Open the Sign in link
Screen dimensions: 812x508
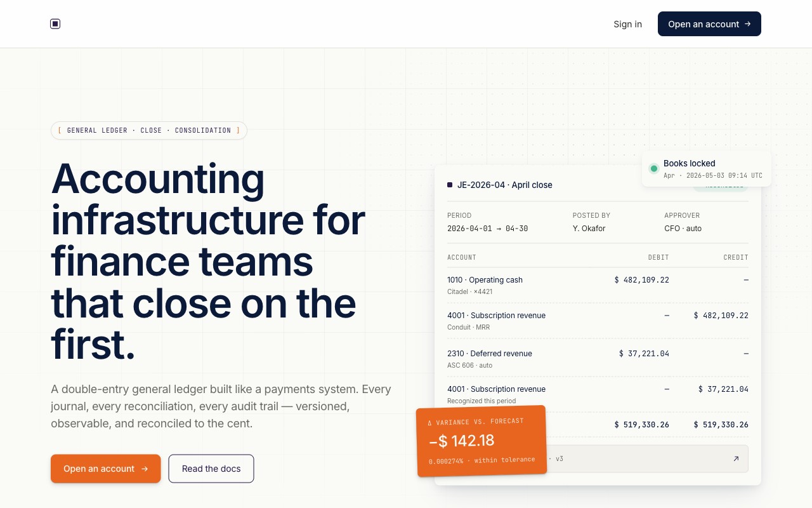pos(627,24)
